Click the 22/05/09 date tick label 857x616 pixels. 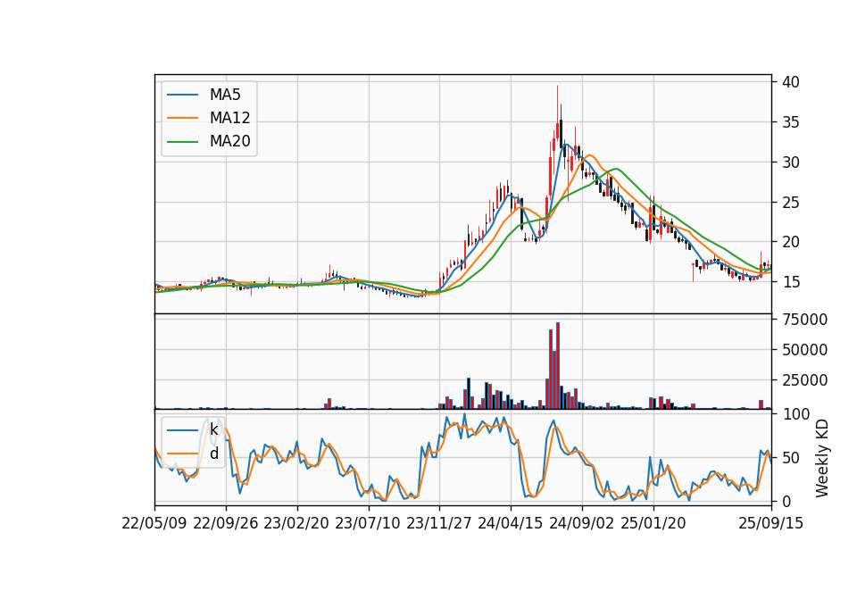154,523
